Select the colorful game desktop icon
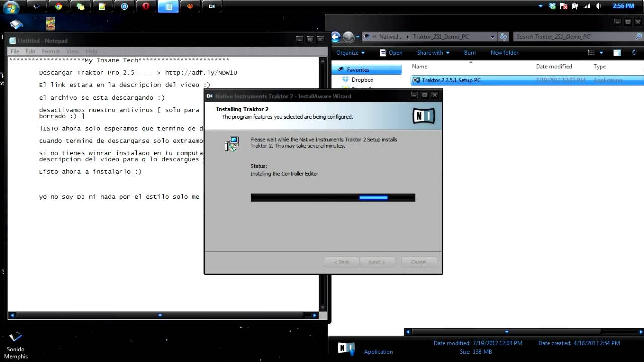The image size is (644, 362). 50,24
